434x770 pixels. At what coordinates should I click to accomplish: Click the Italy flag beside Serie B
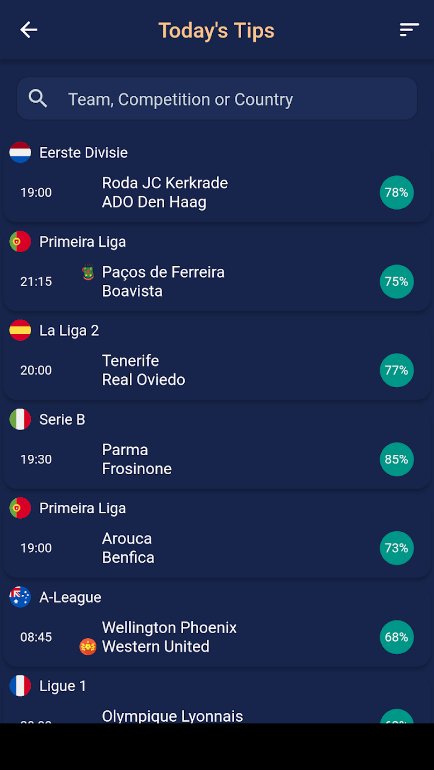(20, 419)
